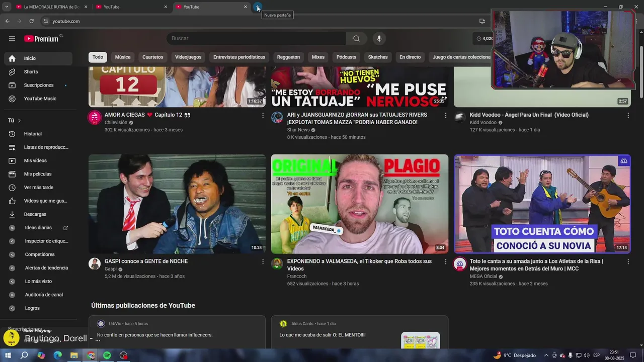The height and width of the screenshot is (362, 644).
Task: Start voice search with the microphone icon
Action: click(379, 39)
